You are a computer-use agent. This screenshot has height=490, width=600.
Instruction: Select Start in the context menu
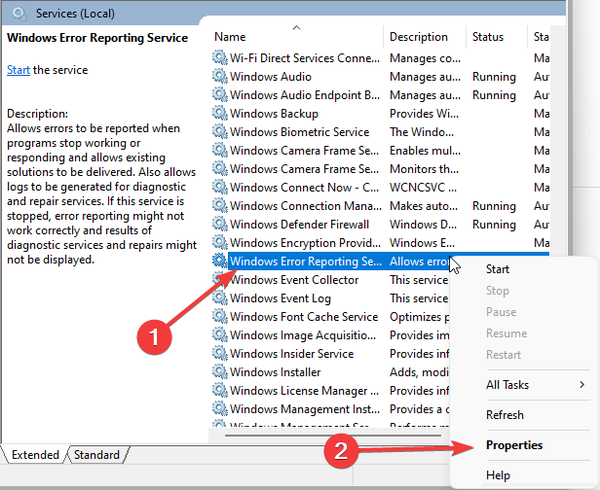(x=497, y=269)
